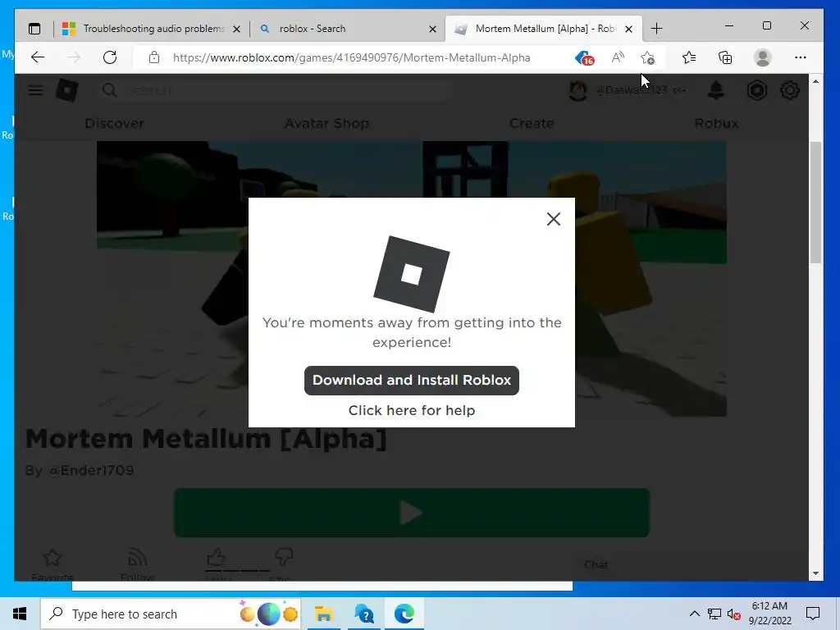This screenshot has width=840, height=630.
Task: Follow the game
Action: pos(137,559)
